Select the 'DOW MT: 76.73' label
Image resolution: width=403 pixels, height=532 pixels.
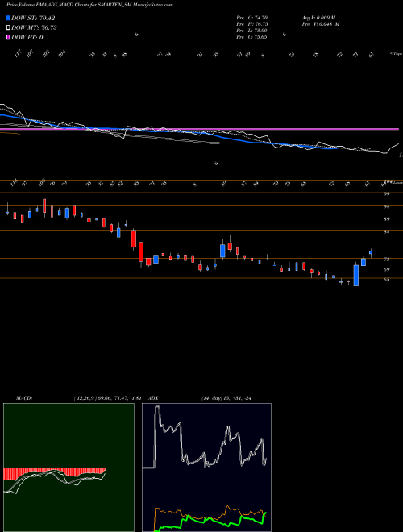[x=34, y=28]
